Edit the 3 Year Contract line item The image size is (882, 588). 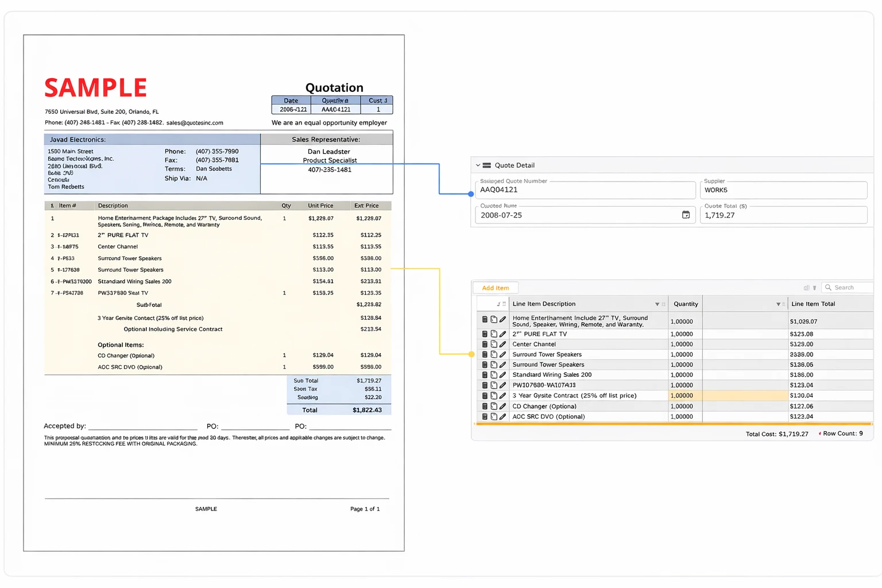tap(502, 396)
